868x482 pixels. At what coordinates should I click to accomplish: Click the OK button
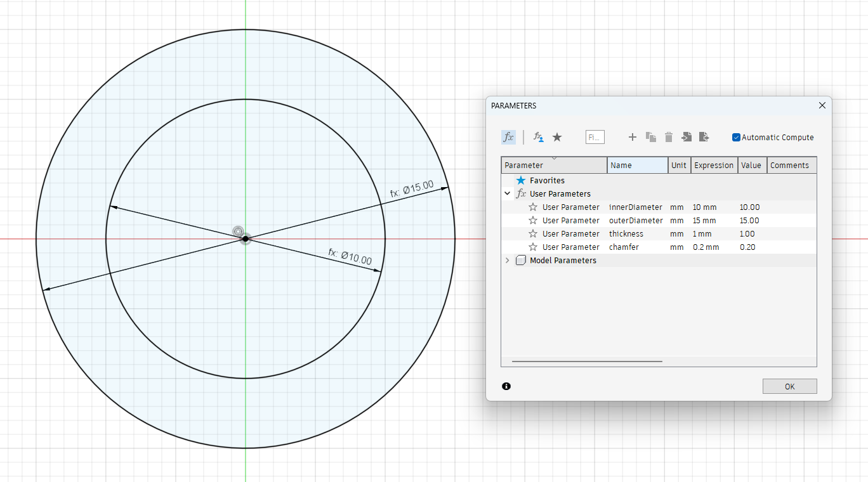pyautogui.click(x=789, y=386)
